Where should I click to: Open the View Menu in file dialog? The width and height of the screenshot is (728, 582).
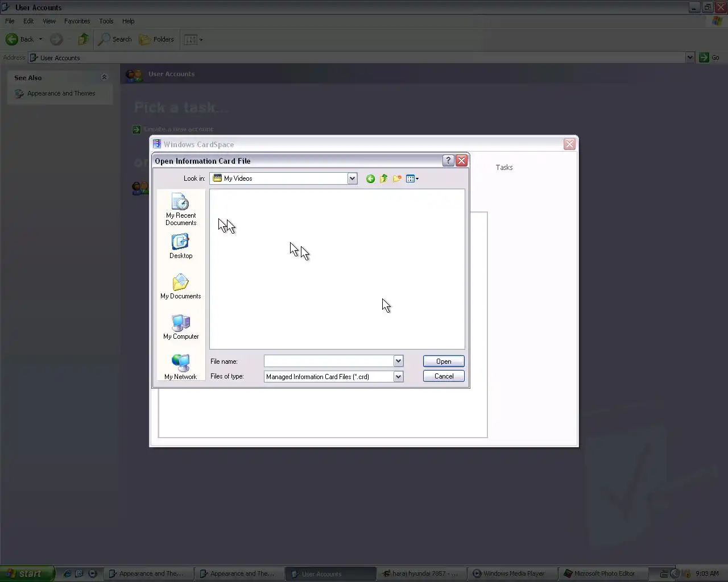[412, 178]
